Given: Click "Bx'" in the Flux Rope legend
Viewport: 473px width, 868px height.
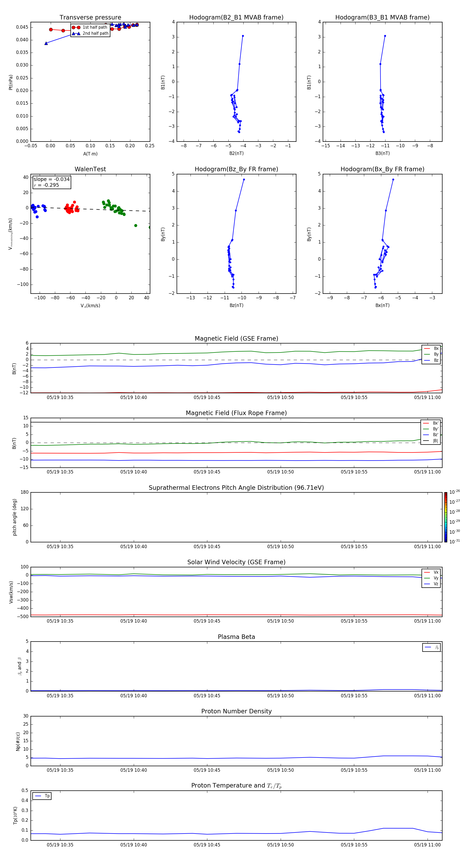Looking at the screenshot, I should point(431,423).
